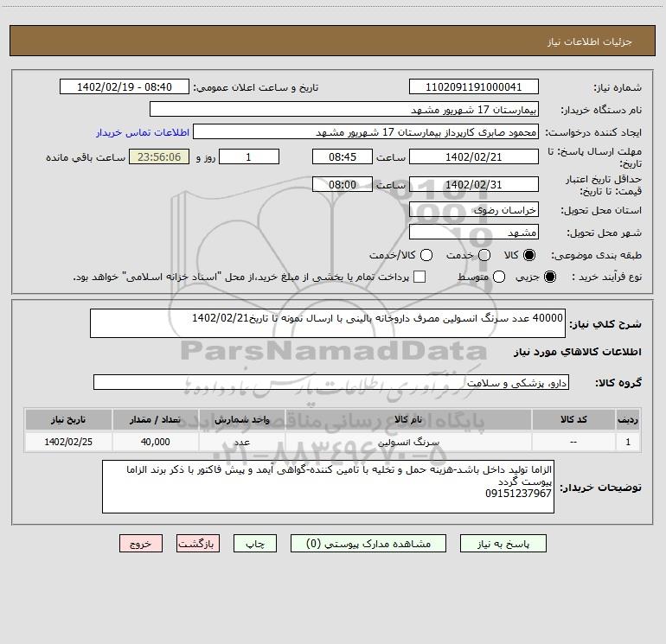The image size is (666, 644).
Task: Click the province field خراسان رضوی
Action: tap(474, 209)
